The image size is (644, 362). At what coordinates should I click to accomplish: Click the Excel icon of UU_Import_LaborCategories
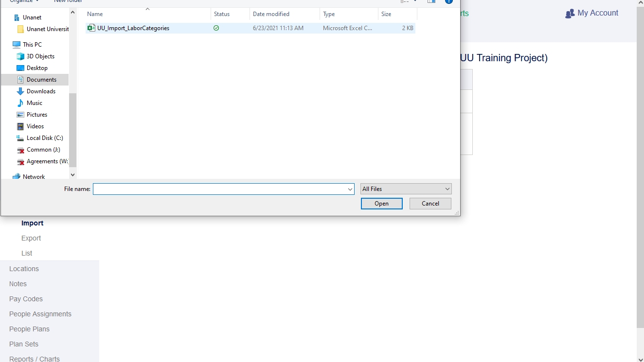click(91, 28)
